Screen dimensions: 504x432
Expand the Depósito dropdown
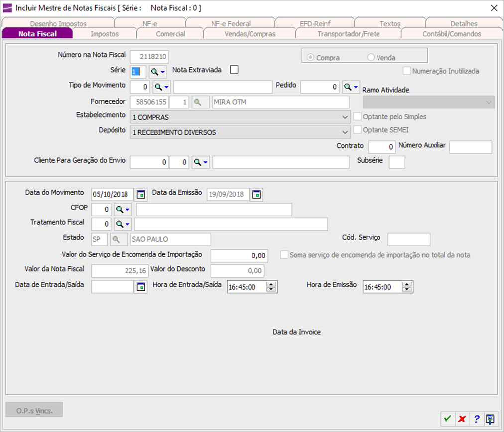pyautogui.click(x=346, y=132)
